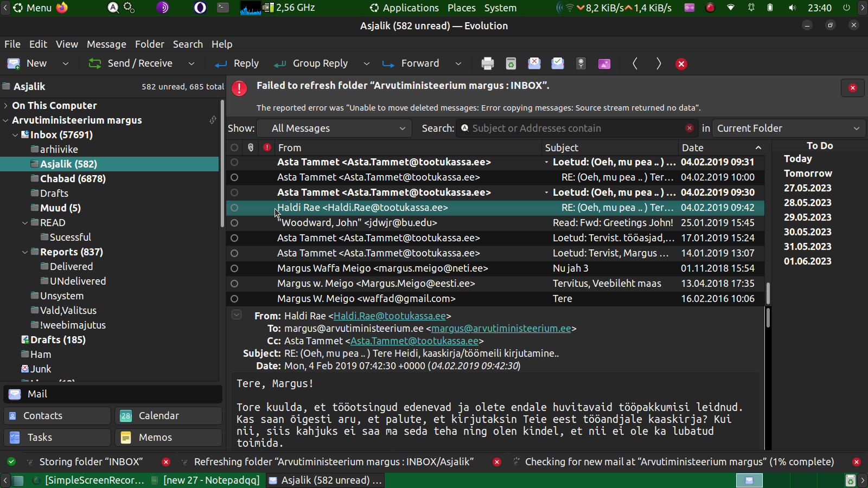
Task: Click the Print toolbar icon
Action: pos(487,63)
